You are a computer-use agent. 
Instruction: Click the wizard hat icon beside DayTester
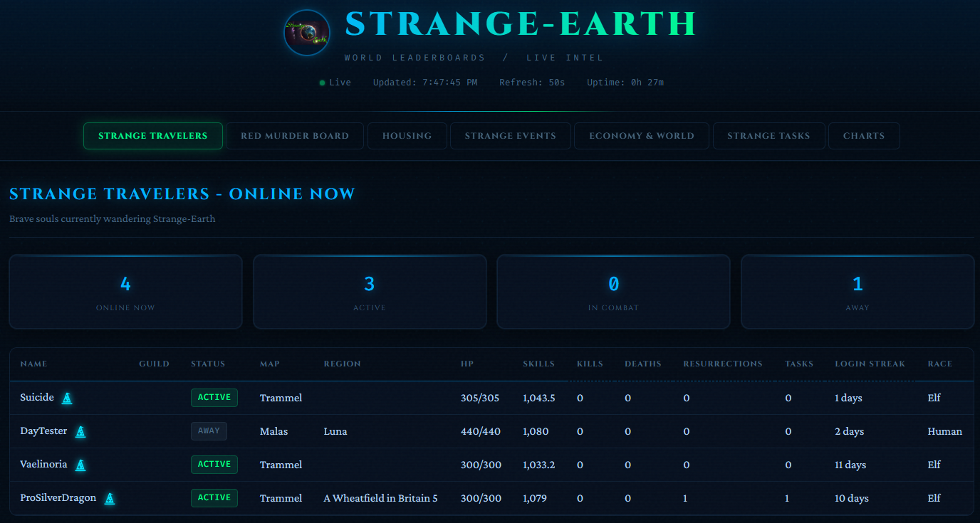[80, 432]
